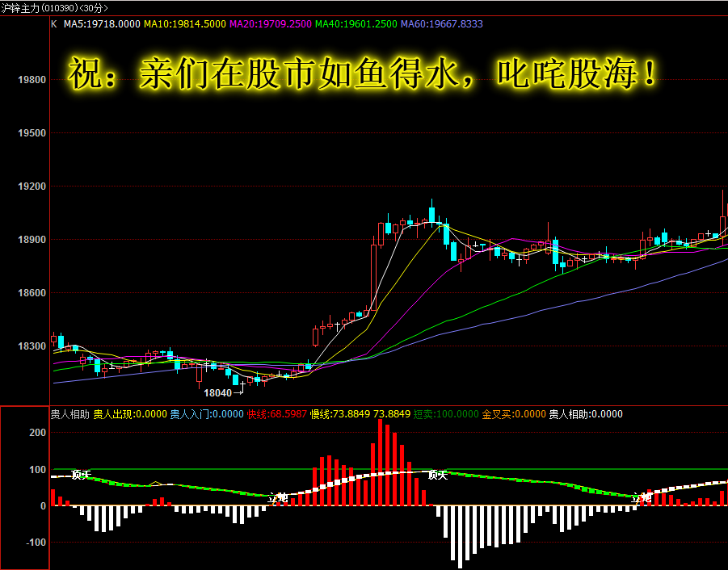Click the red 快线:68.5987 value
The image size is (728, 570).
(276, 414)
